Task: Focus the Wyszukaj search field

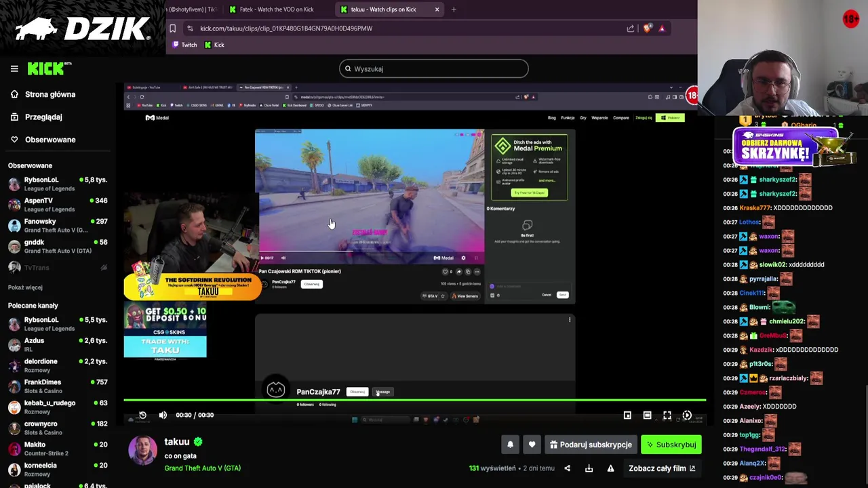Action: [433, 68]
